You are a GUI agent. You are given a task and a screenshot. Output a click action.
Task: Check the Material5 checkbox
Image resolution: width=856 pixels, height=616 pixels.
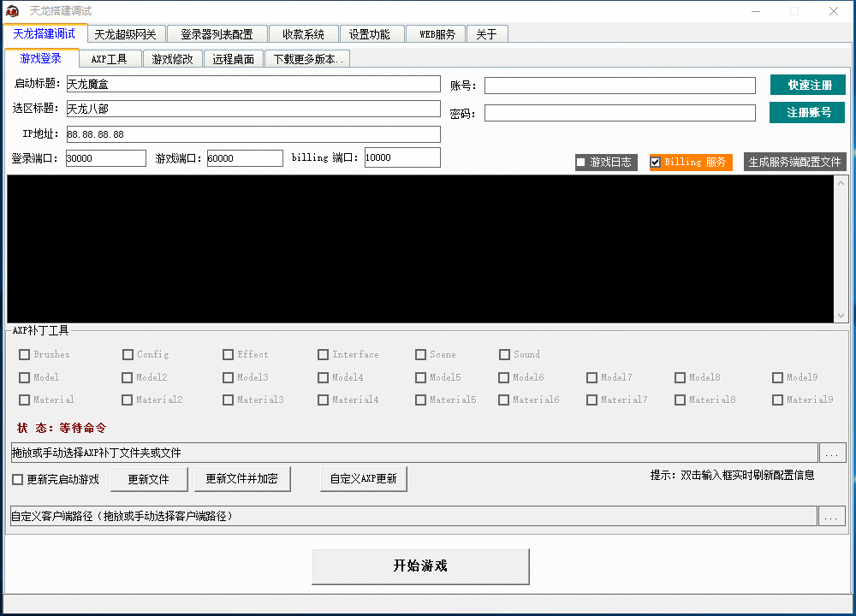click(420, 400)
